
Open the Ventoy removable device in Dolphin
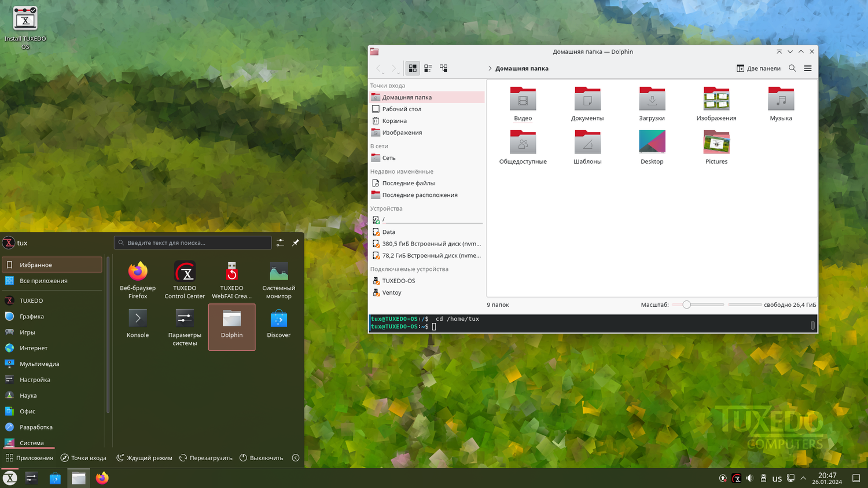coord(427,293)
